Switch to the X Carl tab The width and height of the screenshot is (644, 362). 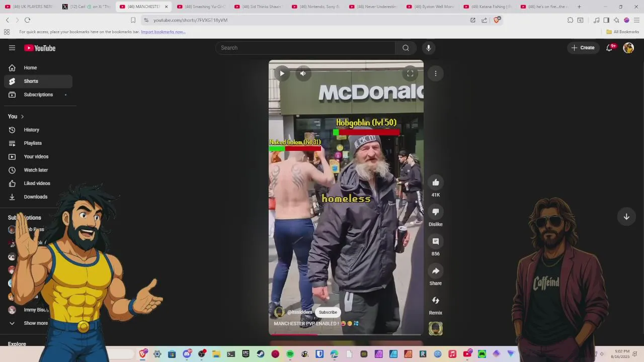tap(87, 7)
